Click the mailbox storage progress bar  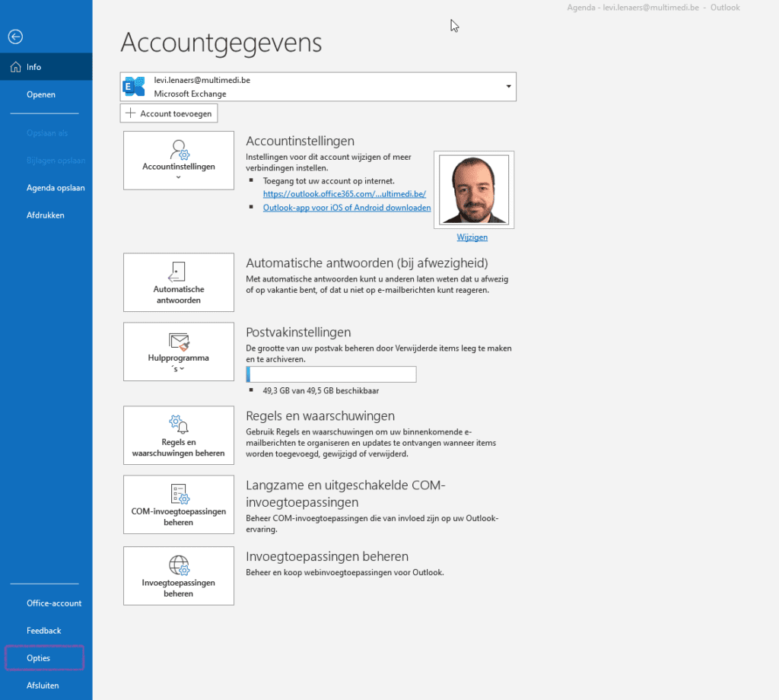[x=332, y=374]
